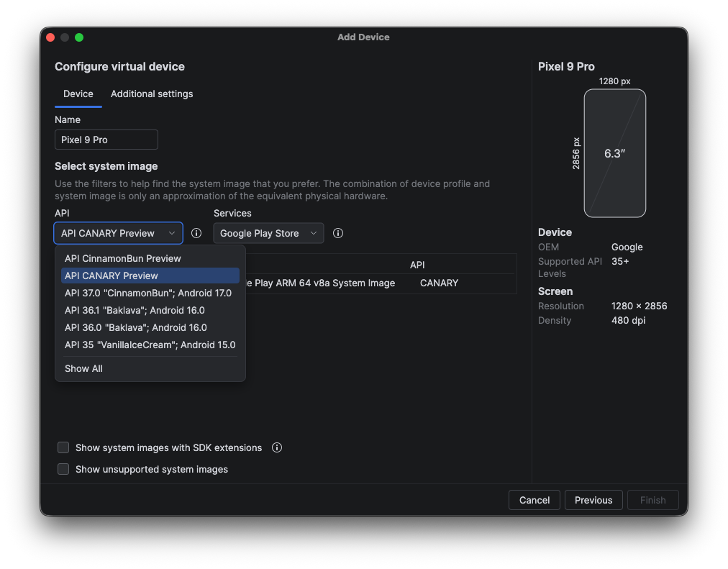
Task: Click the 1280 × 2856 resolution value
Action: (639, 306)
